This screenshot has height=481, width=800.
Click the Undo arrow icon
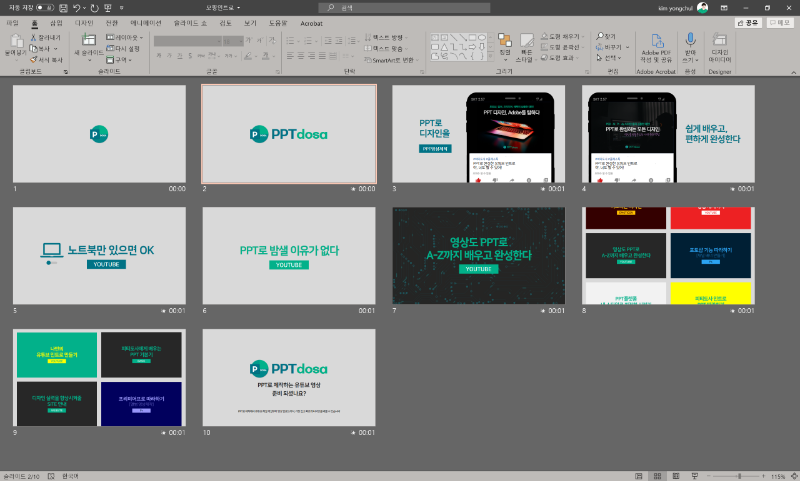coord(77,7)
